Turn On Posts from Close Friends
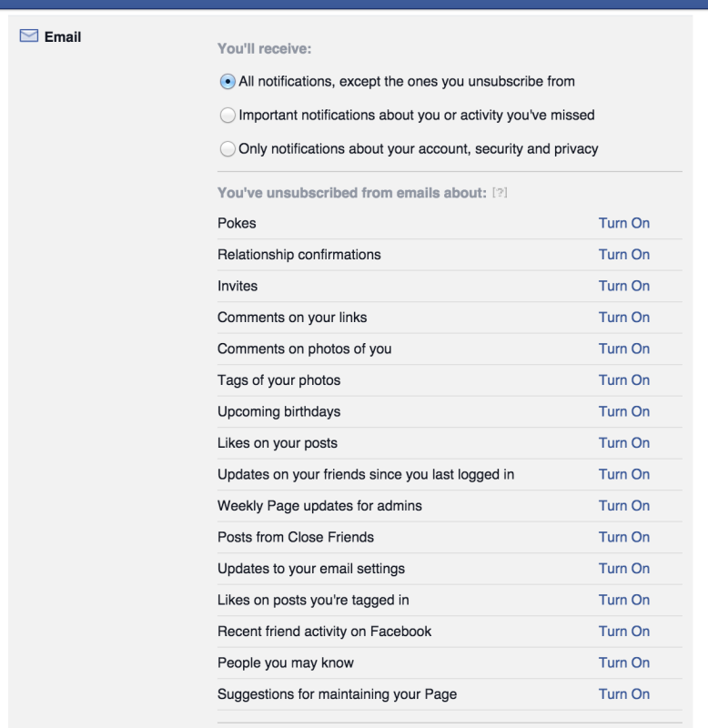708x728 pixels. [x=624, y=537]
